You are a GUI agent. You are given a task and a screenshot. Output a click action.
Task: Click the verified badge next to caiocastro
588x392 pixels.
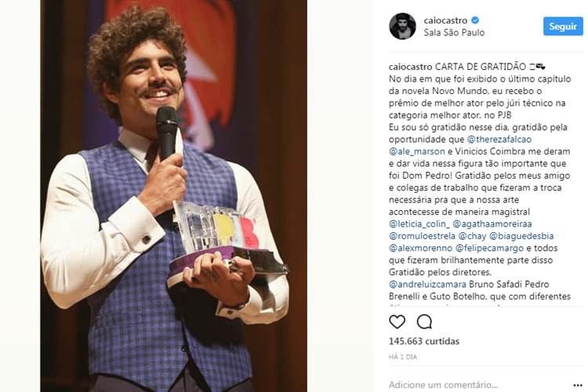pyautogui.click(x=475, y=20)
